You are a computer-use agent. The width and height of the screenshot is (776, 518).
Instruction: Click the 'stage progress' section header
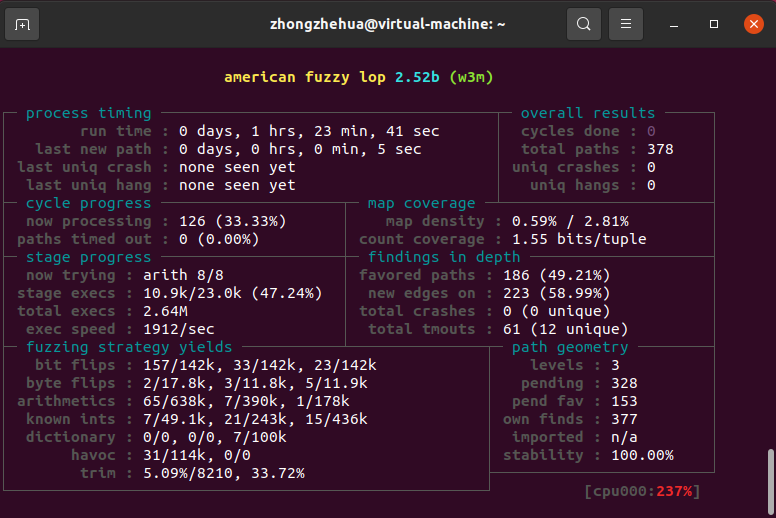click(88, 257)
